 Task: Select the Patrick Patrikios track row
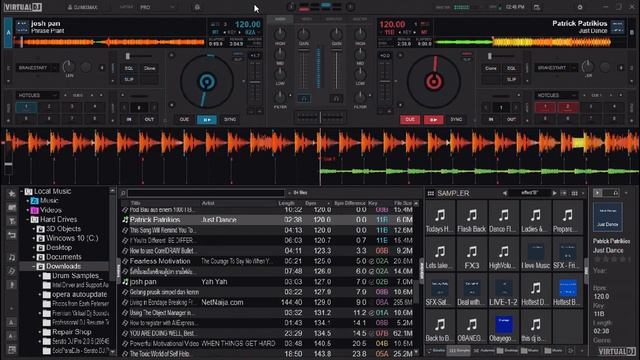[268, 220]
